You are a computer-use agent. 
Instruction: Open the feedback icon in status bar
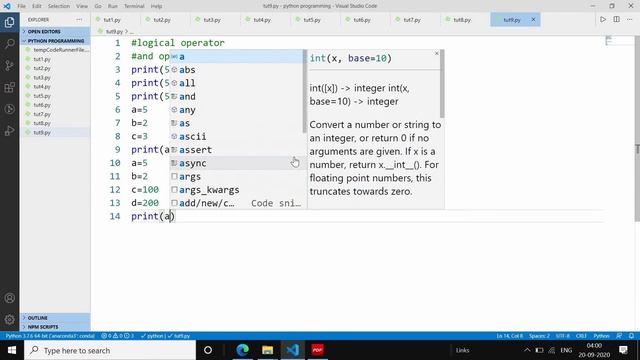[619, 336]
